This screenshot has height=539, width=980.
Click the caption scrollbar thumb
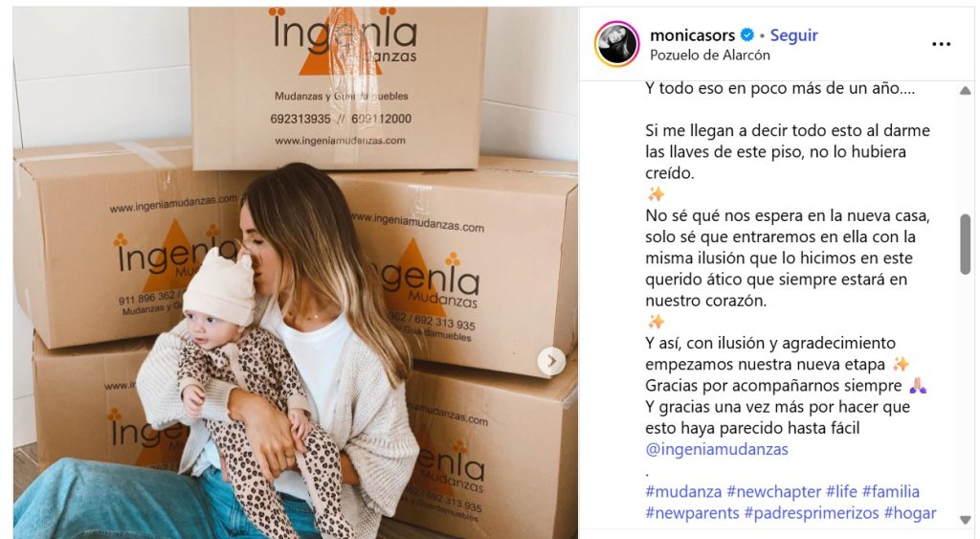coord(966,244)
